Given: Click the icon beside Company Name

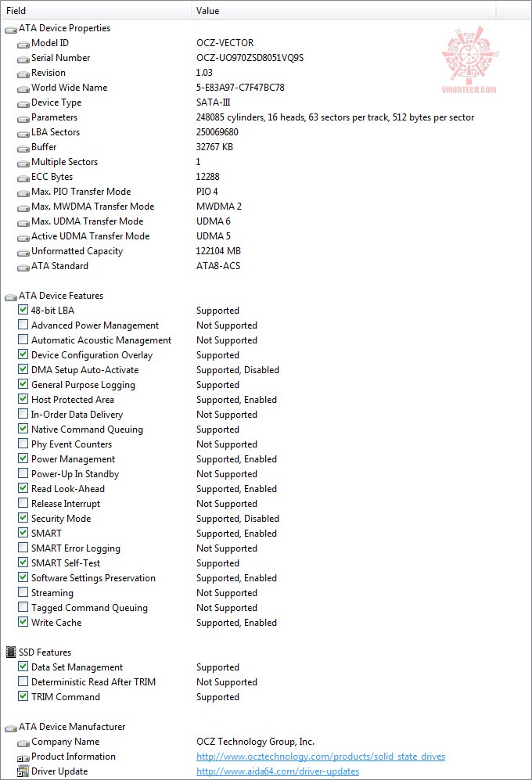Looking at the screenshot, I should coord(23,744).
